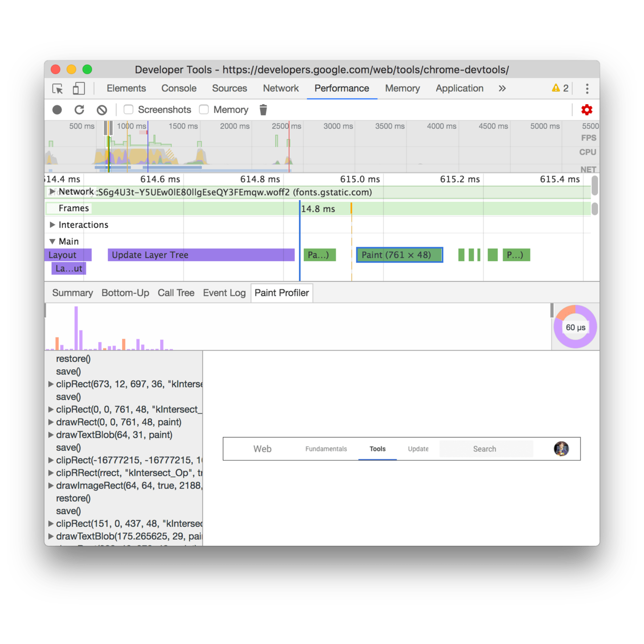Enable the Screenshots capture checkbox
Screen dimensions: 644x644
point(129,109)
